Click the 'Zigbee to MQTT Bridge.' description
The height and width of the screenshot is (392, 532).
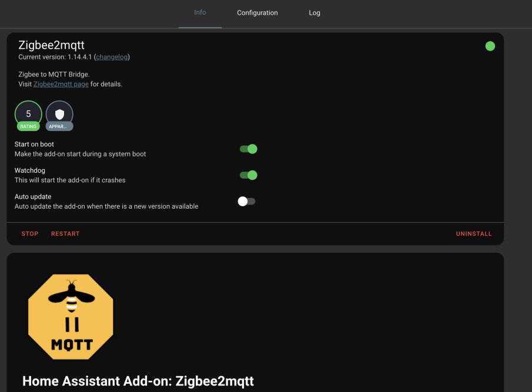54,74
